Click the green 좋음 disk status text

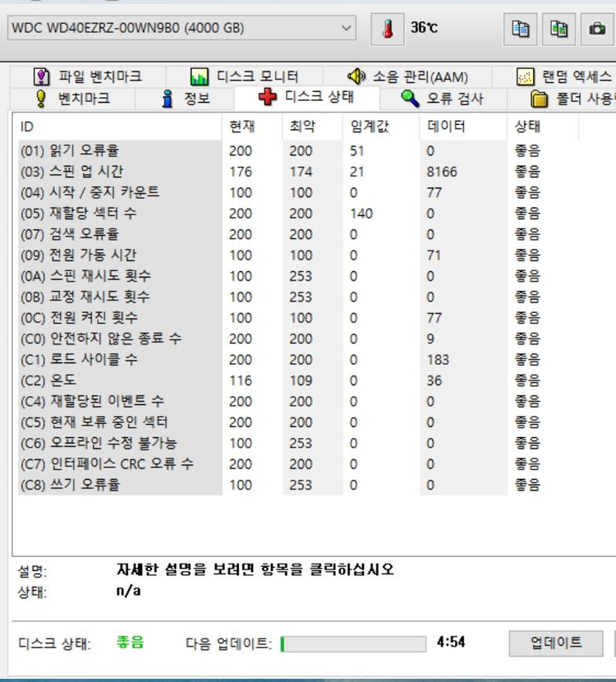(x=130, y=643)
